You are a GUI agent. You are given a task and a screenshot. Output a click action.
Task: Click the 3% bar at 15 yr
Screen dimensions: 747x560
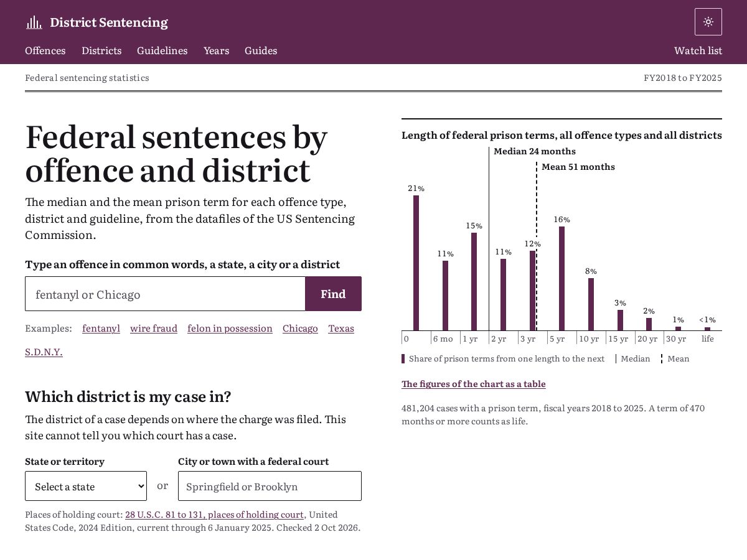coord(620,320)
